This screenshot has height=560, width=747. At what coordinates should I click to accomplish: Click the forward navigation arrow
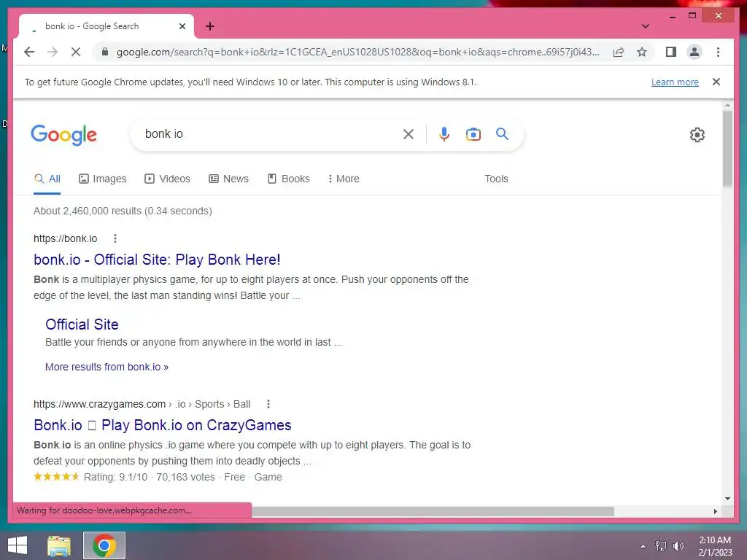click(53, 52)
